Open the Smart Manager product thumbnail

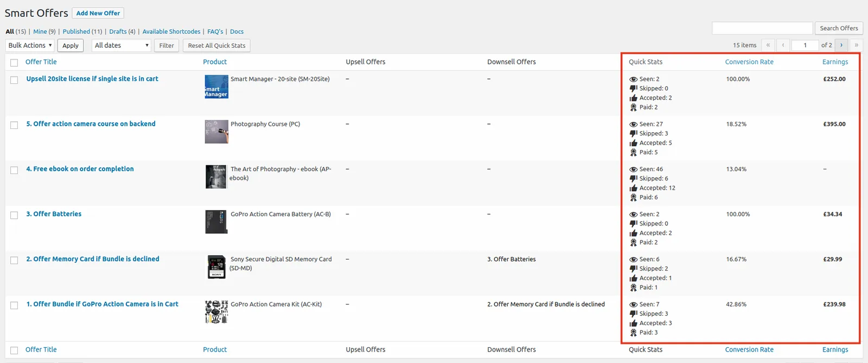tap(216, 87)
